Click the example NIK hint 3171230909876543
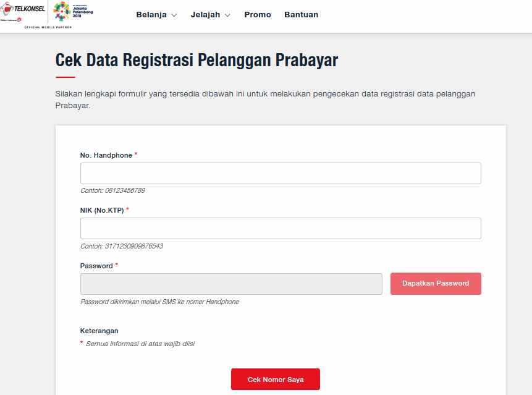 pos(122,246)
